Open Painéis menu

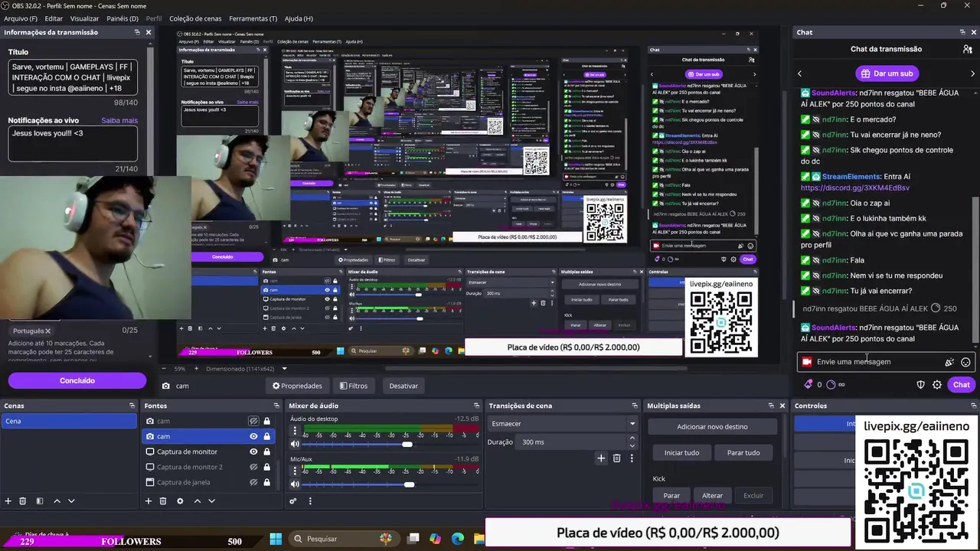(x=122, y=18)
